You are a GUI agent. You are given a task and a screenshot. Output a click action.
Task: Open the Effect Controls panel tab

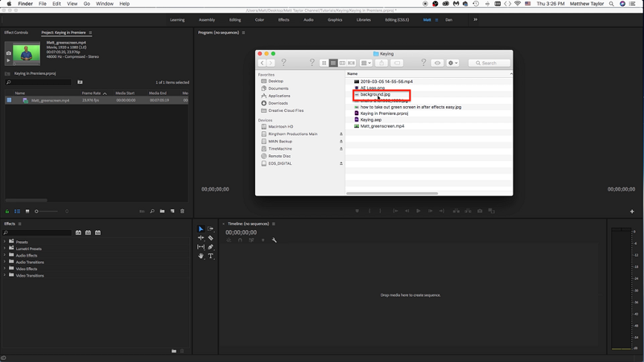coord(16,32)
